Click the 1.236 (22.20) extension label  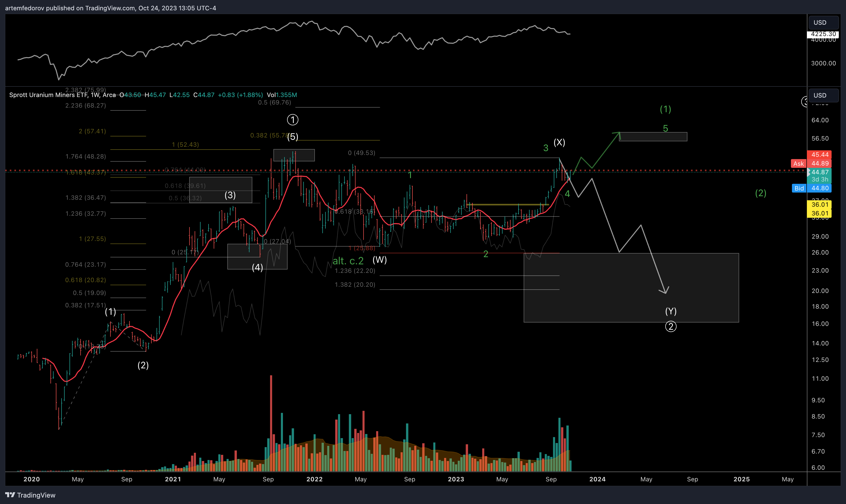(355, 271)
